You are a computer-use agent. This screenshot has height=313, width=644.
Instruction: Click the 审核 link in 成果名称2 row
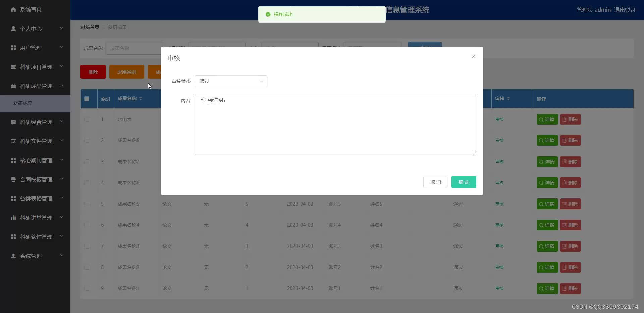coord(499,267)
